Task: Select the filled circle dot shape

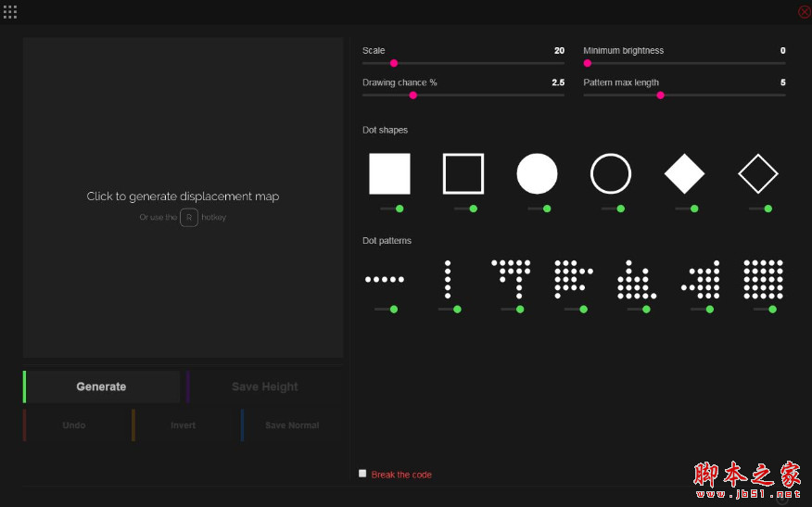Action: [x=537, y=173]
